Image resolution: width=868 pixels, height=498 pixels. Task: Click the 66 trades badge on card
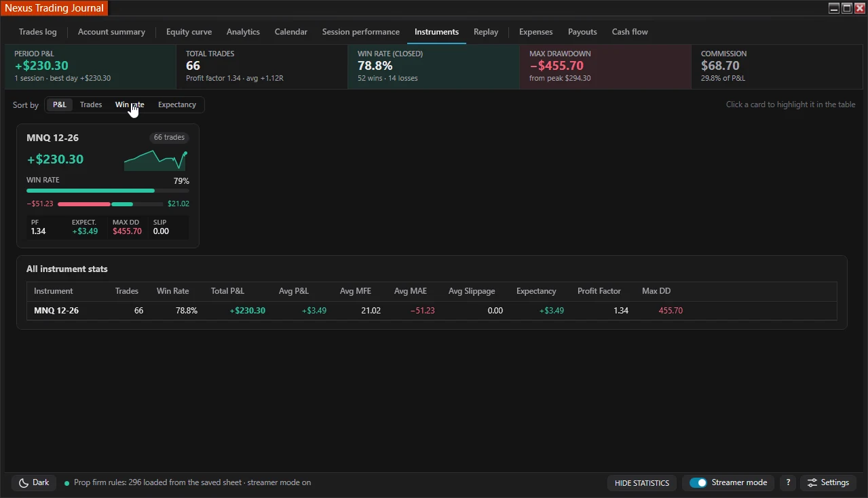pos(169,137)
